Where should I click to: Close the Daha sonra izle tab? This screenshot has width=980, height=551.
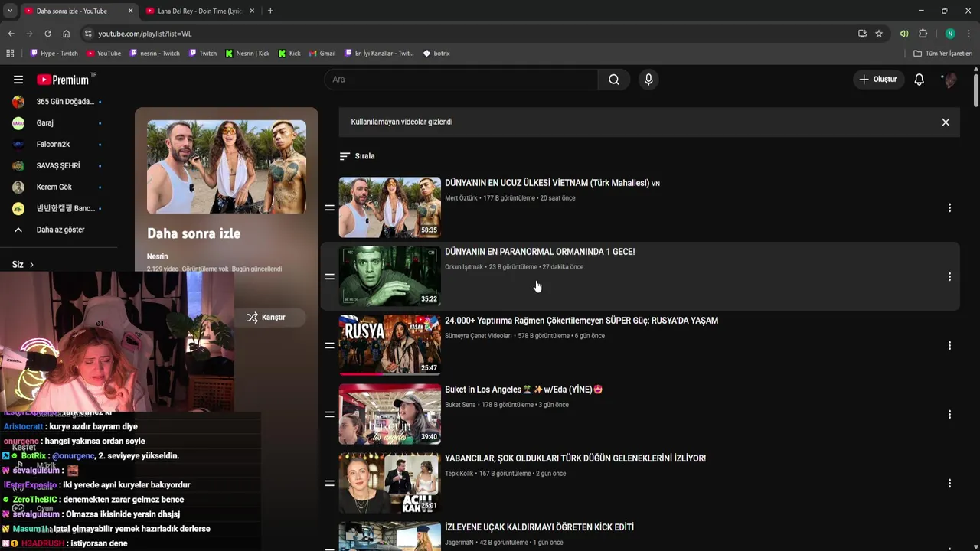130,11
